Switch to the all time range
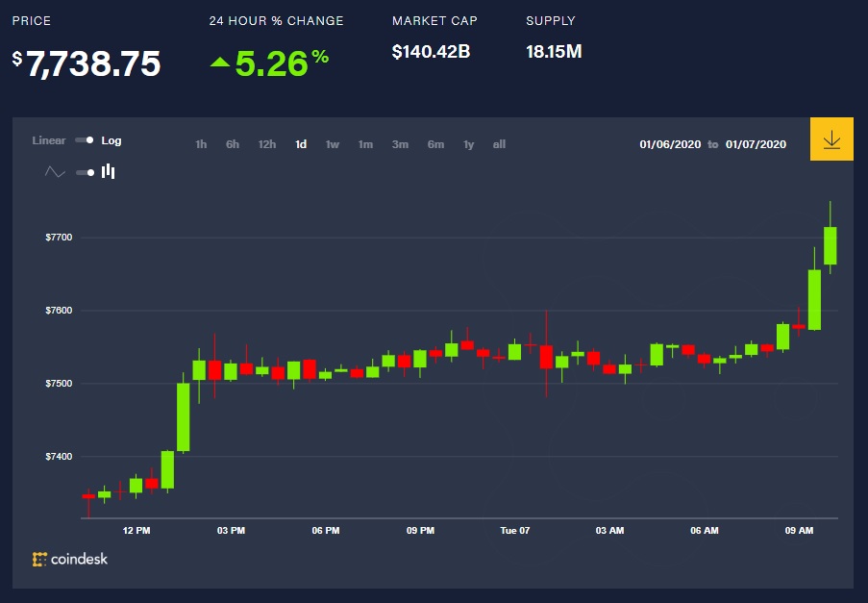The height and width of the screenshot is (603, 868). pos(499,144)
